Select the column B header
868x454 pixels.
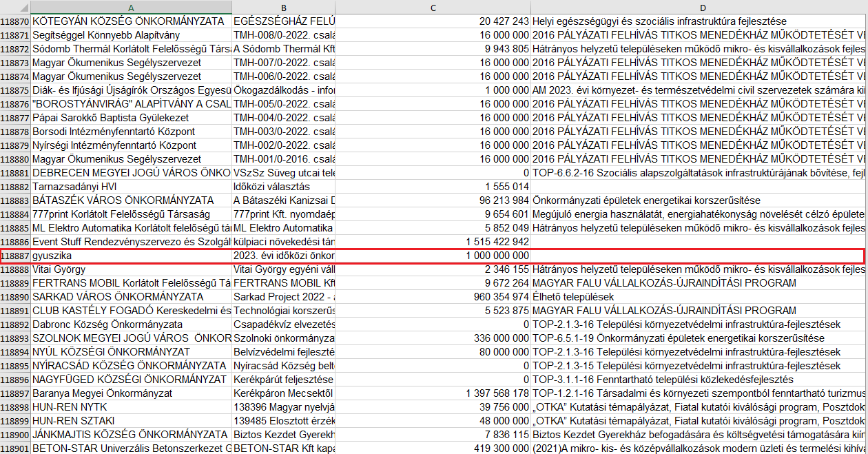coord(283,7)
